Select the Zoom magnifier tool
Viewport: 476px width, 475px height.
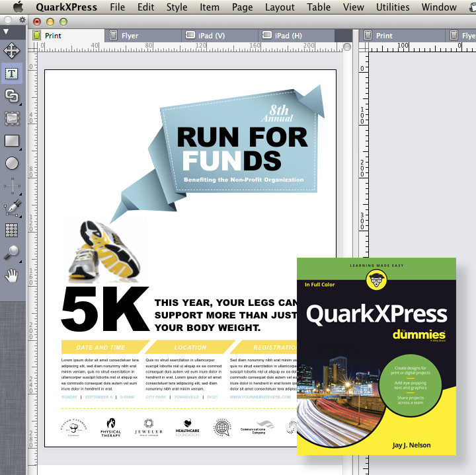(12, 252)
